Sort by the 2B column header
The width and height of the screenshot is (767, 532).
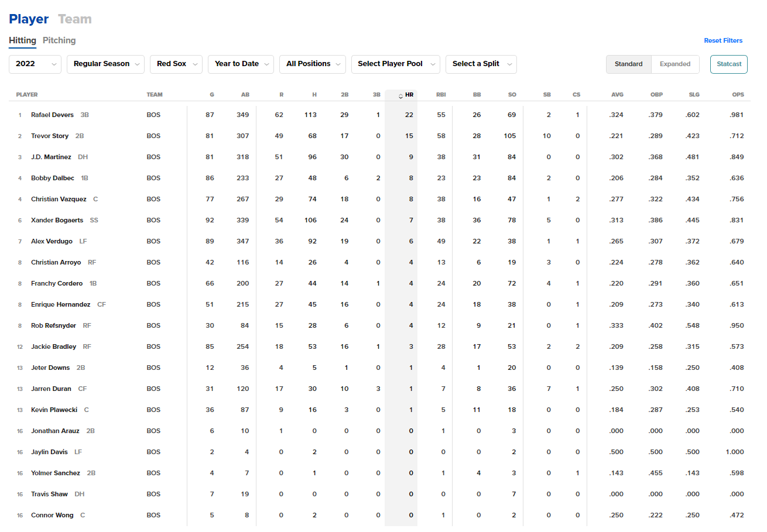click(x=344, y=95)
